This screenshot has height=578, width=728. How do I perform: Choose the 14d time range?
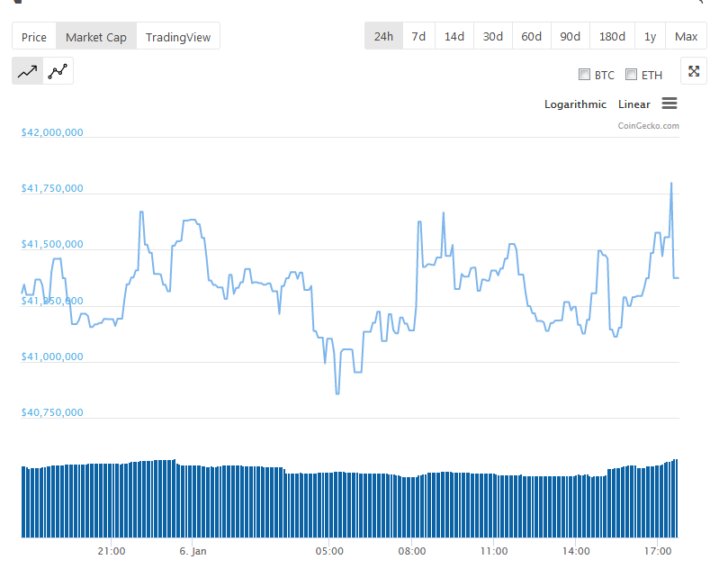click(454, 36)
